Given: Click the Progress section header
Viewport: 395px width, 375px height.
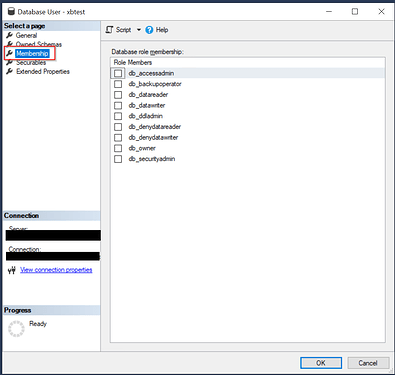Looking at the screenshot, I should 51,310.
